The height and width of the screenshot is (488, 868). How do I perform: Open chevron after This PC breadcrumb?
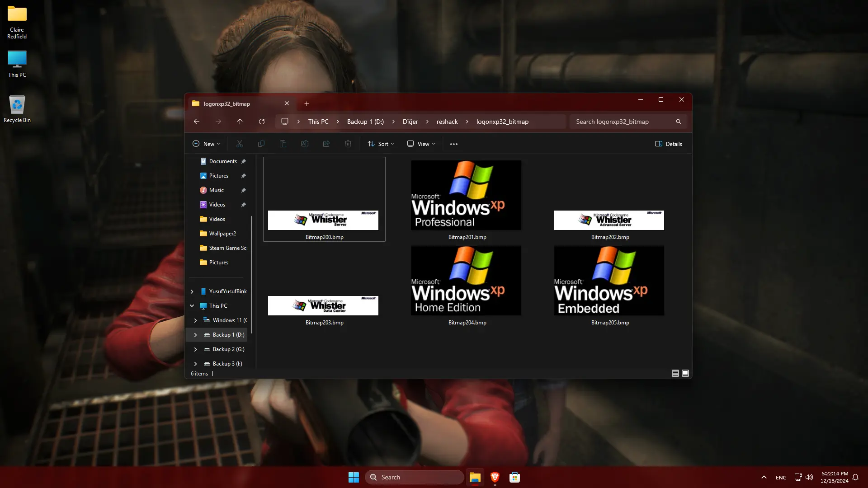click(338, 122)
